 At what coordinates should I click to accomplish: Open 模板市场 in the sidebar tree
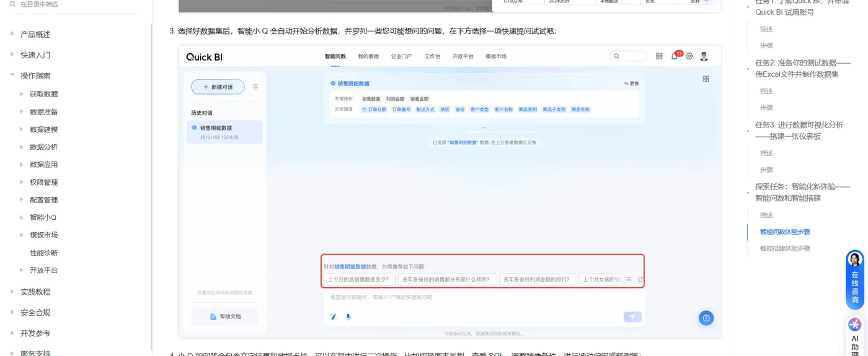coord(43,235)
